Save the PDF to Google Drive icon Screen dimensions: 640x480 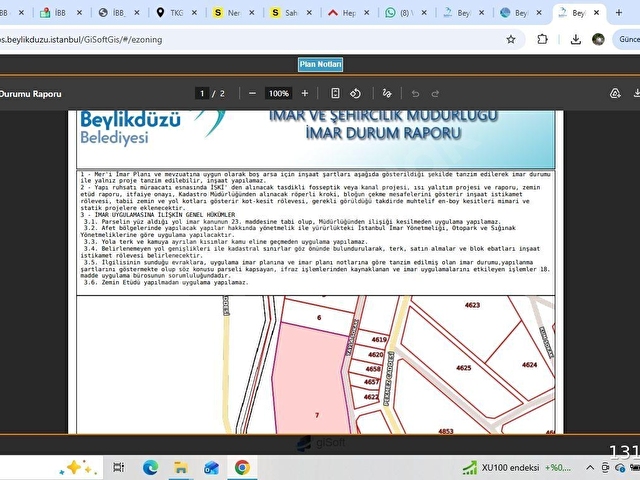pos(615,93)
